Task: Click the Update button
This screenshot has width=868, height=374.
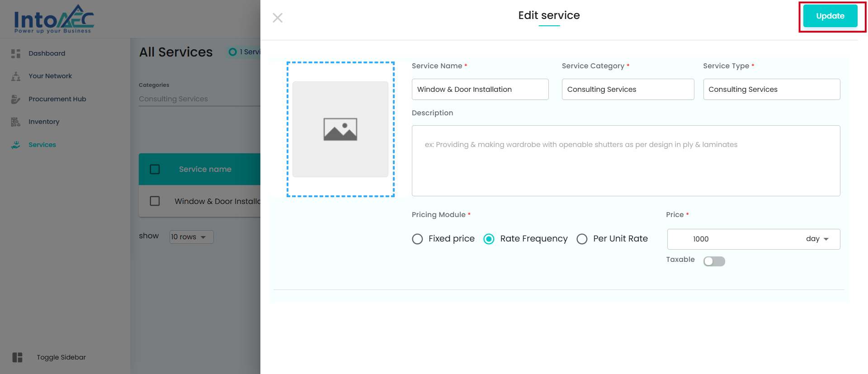Action: coord(830,16)
